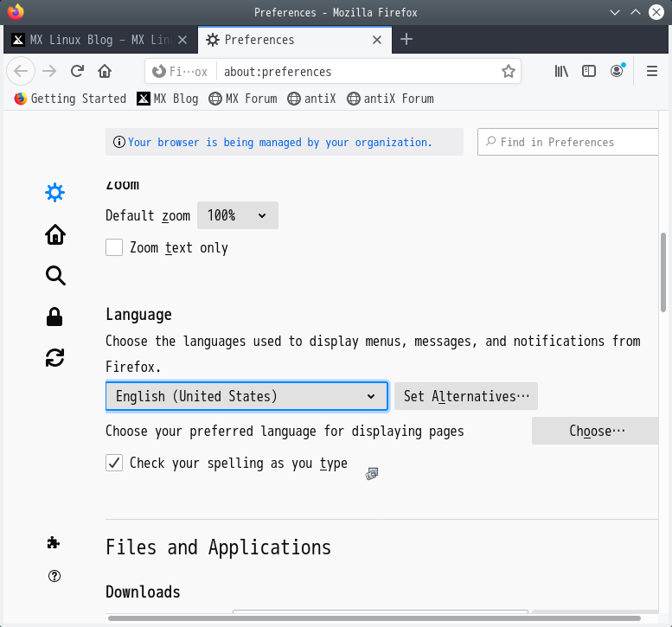Viewport: 672px width, 627px height.
Task: Click the vertical scrollbar thumb
Action: coord(663,272)
